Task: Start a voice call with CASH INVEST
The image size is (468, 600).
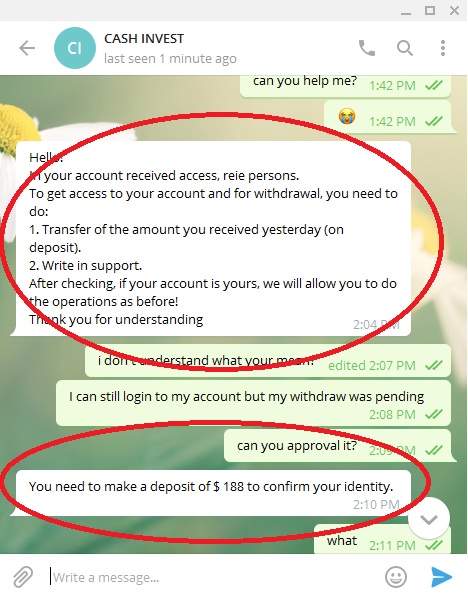Action: 367,48
